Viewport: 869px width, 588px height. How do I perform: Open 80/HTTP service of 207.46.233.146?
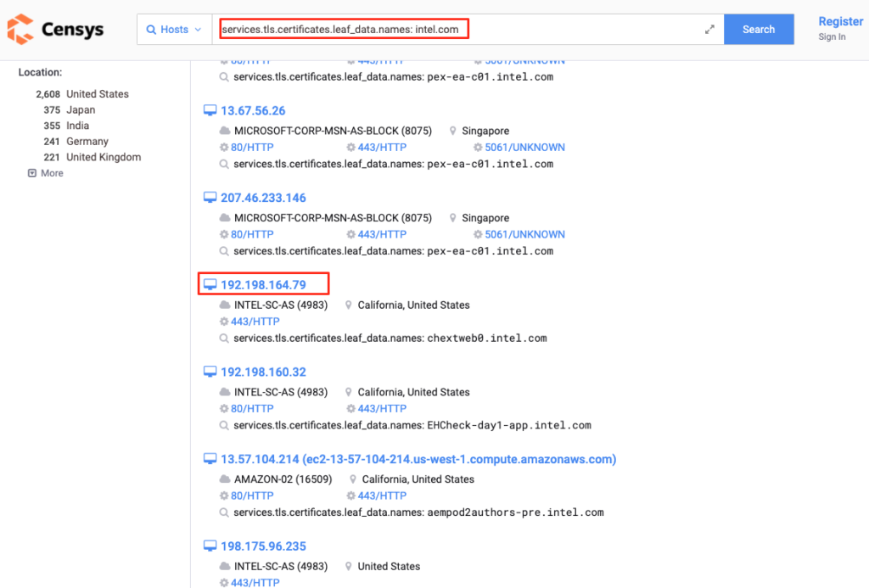click(252, 234)
